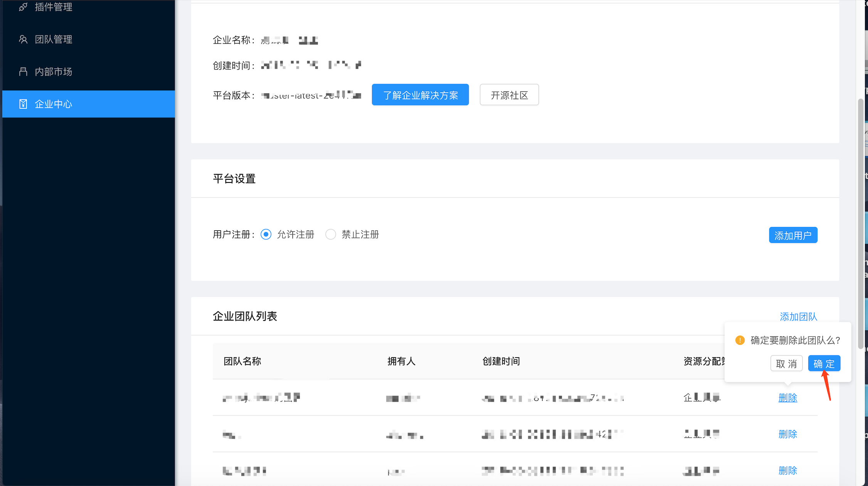868x486 pixels.
Task: Go to 内部市场 menu item
Action: pos(88,72)
